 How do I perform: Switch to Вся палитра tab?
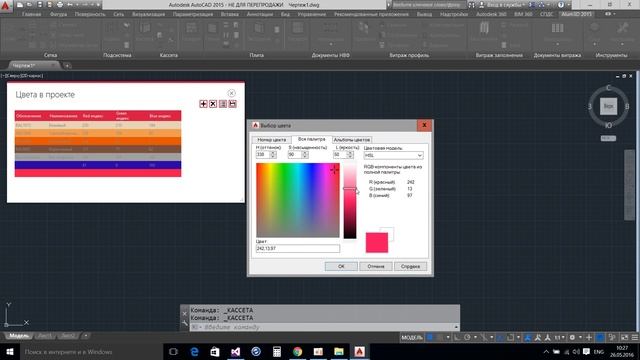tap(311, 139)
